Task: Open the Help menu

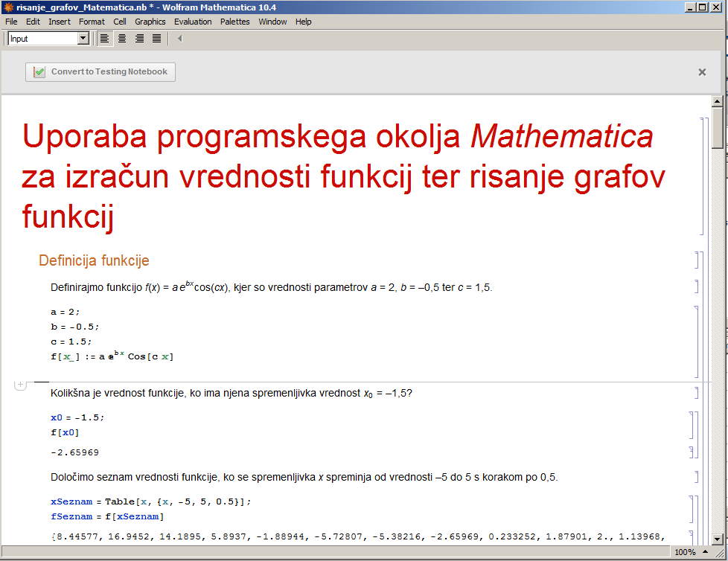Action: tap(303, 22)
